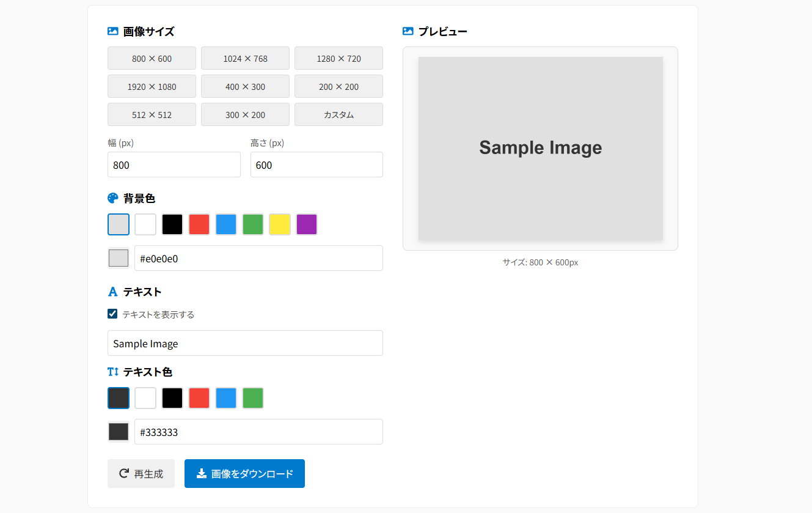Pick the yellow background color swatch
Screen dimensions: 812x513
point(280,224)
